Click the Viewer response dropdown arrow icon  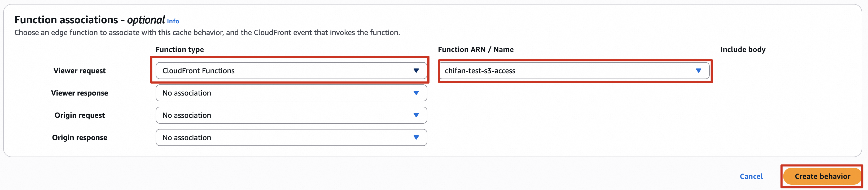(416, 93)
